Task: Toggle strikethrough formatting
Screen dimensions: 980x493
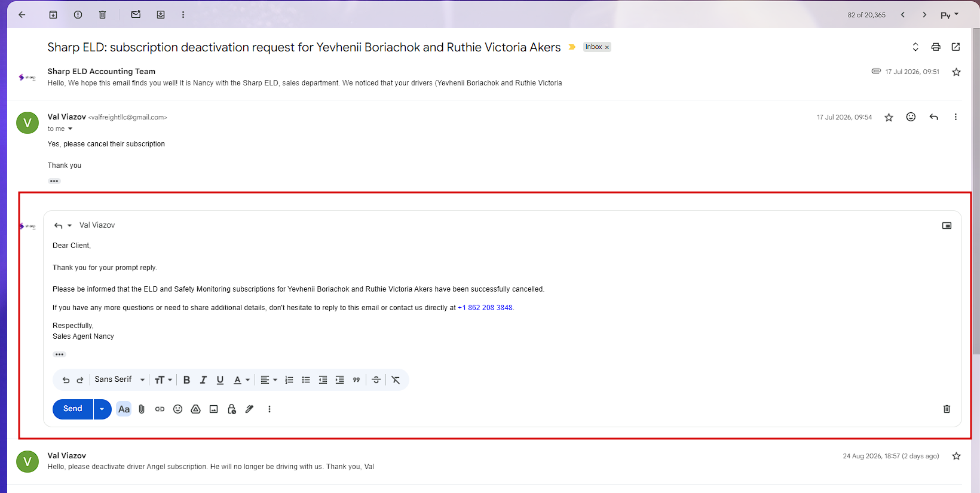Action: point(376,380)
